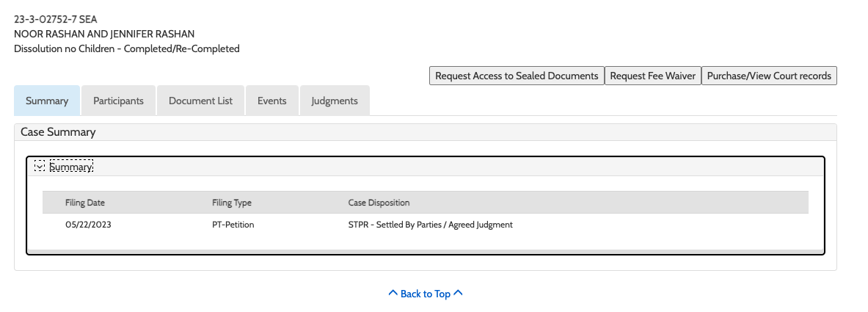Switch to the Document List tab

point(200,101)
